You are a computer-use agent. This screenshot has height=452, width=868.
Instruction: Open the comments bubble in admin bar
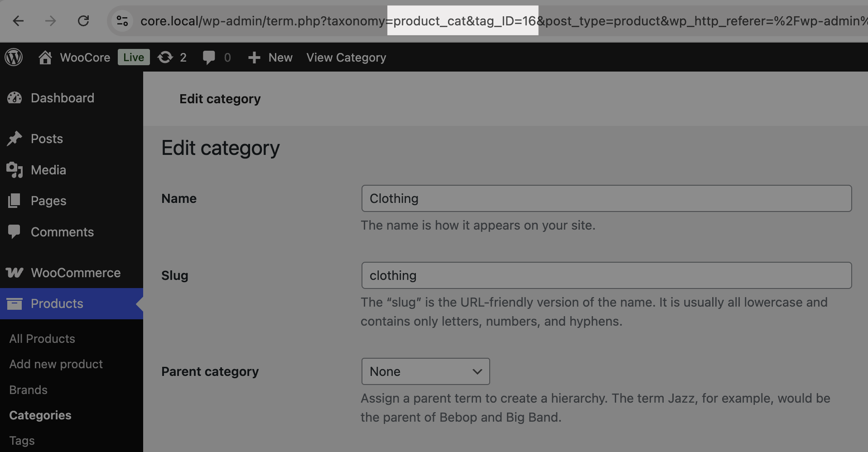(x=210, y=57)
